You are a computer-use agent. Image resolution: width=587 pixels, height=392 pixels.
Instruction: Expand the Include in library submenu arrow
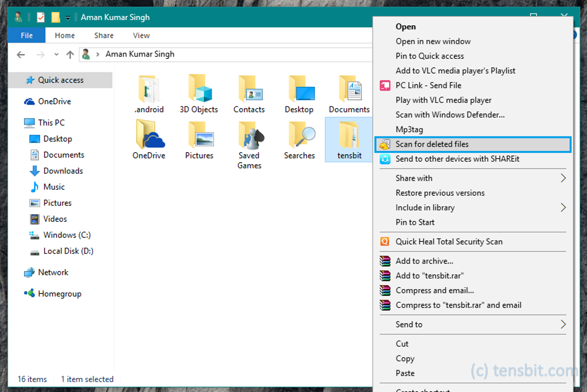563,208
